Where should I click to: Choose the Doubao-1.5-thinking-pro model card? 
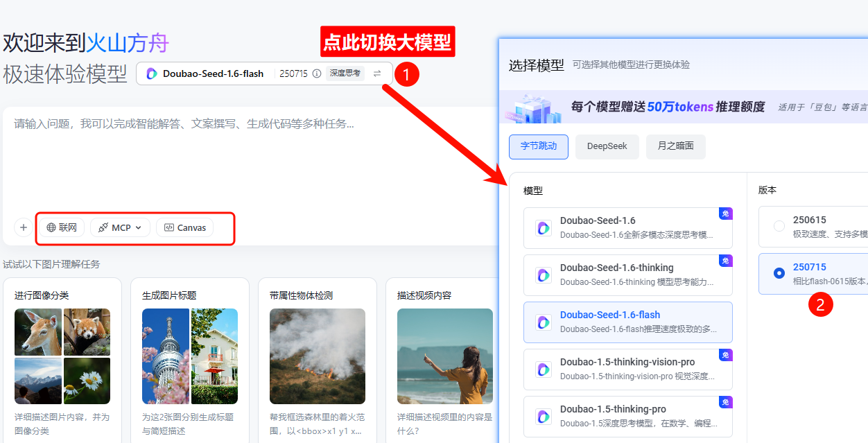pyautogui.click(x=628, y=417)
